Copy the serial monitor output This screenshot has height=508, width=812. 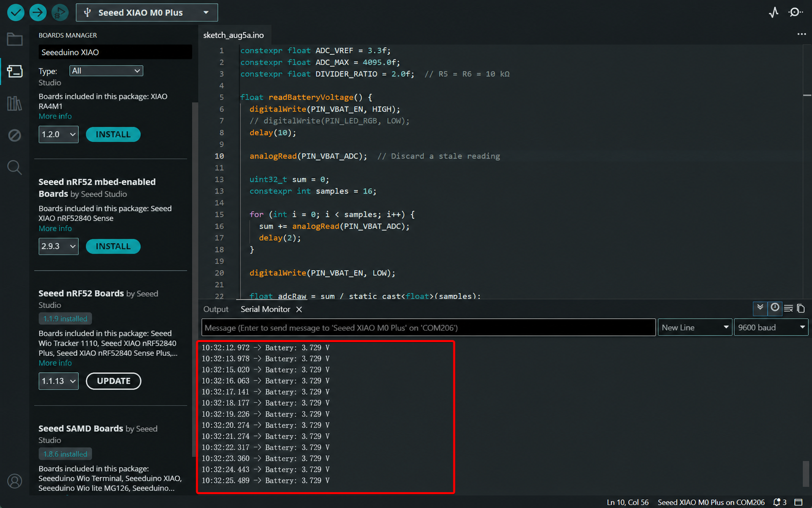coord(801,308)
